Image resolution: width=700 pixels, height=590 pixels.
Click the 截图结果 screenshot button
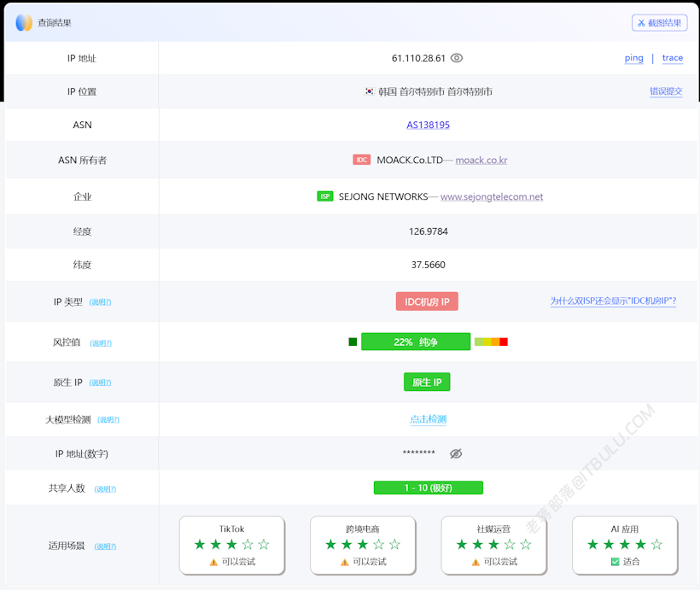(659, 23)
